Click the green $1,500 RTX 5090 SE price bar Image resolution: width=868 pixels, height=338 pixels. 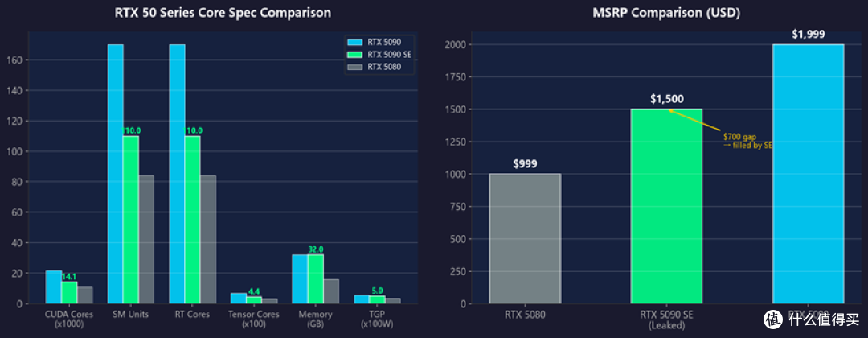(x=666, y=206)
